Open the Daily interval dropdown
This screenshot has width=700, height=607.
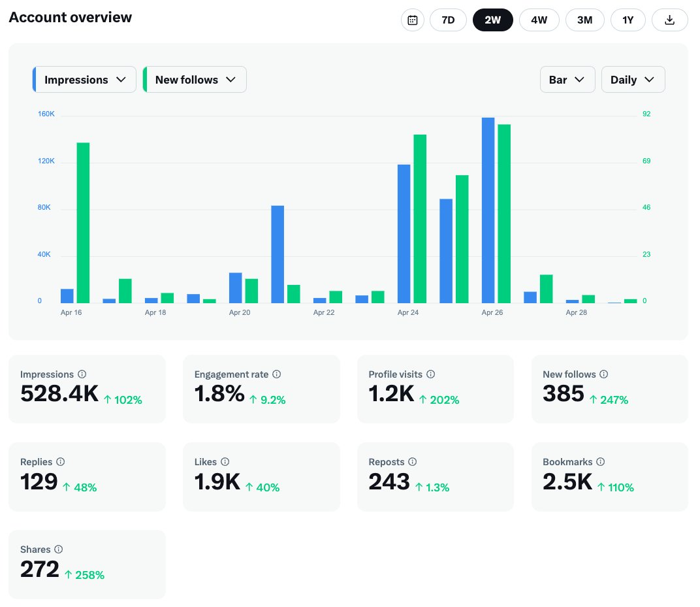tap(633, 80)
